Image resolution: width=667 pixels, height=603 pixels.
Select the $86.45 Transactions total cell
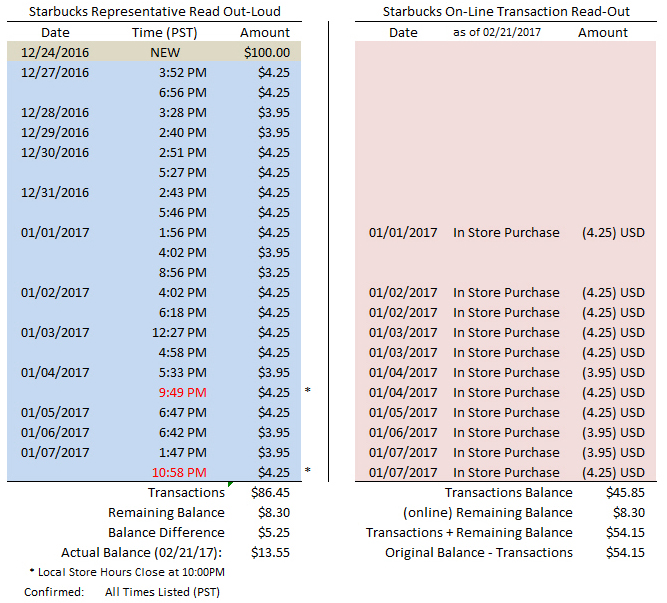pos(271,492)
